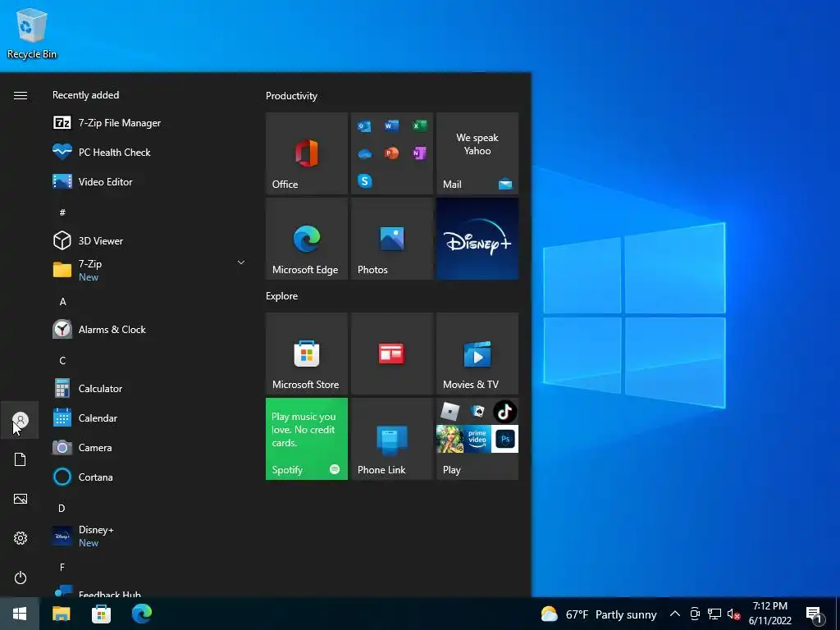This screenshot has width=840, height=630.
Task: Click the letter D section header
Action: [x=62, y=508]
